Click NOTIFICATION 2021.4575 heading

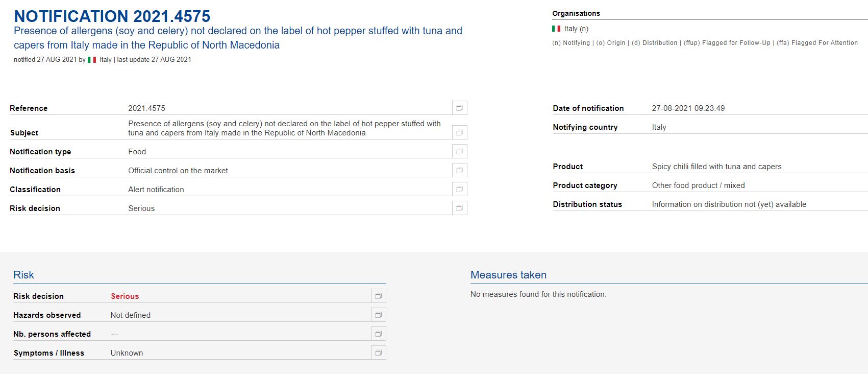pos(112,16)
